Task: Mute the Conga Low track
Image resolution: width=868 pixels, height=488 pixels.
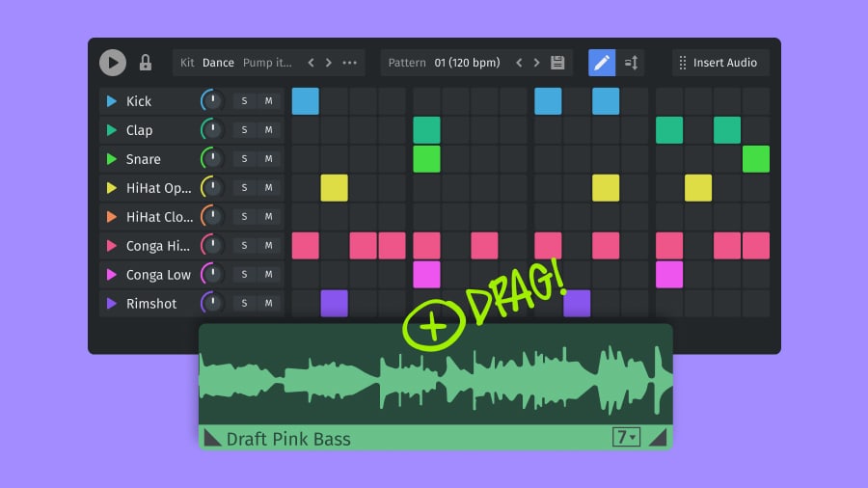Action: pos(268,275)
